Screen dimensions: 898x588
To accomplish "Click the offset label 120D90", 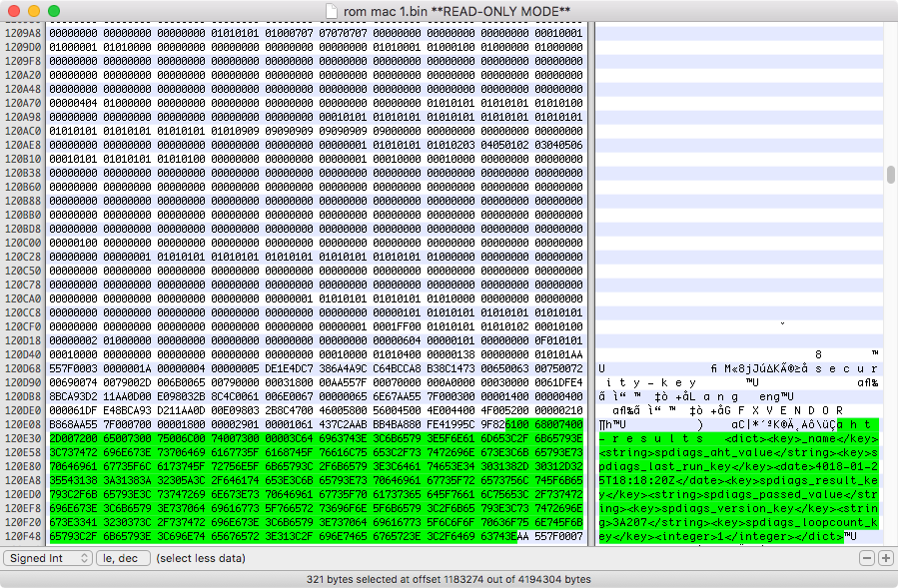I will pyautogui.click(x=23, y=382).
